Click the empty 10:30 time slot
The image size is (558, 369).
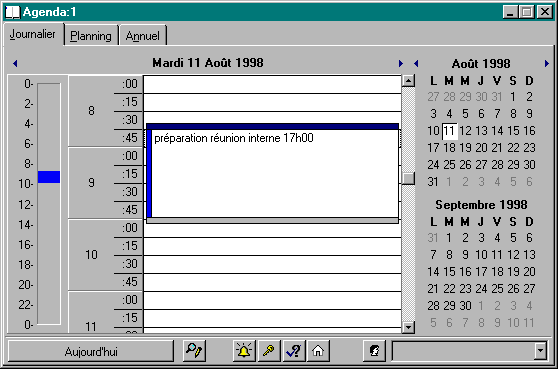point(272,264)
